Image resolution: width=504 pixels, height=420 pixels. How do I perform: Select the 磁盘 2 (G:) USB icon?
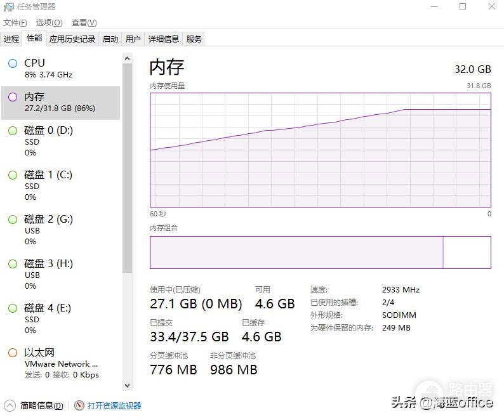[13, 220]
